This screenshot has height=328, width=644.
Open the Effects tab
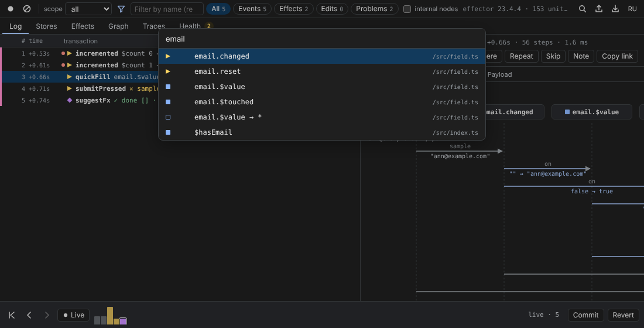(x=83, y=26)
